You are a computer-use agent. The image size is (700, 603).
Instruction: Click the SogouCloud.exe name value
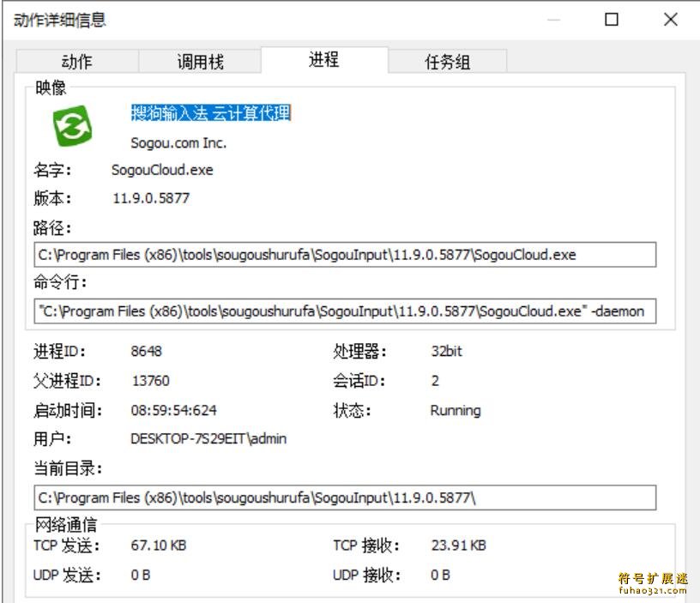pos(162,170)
